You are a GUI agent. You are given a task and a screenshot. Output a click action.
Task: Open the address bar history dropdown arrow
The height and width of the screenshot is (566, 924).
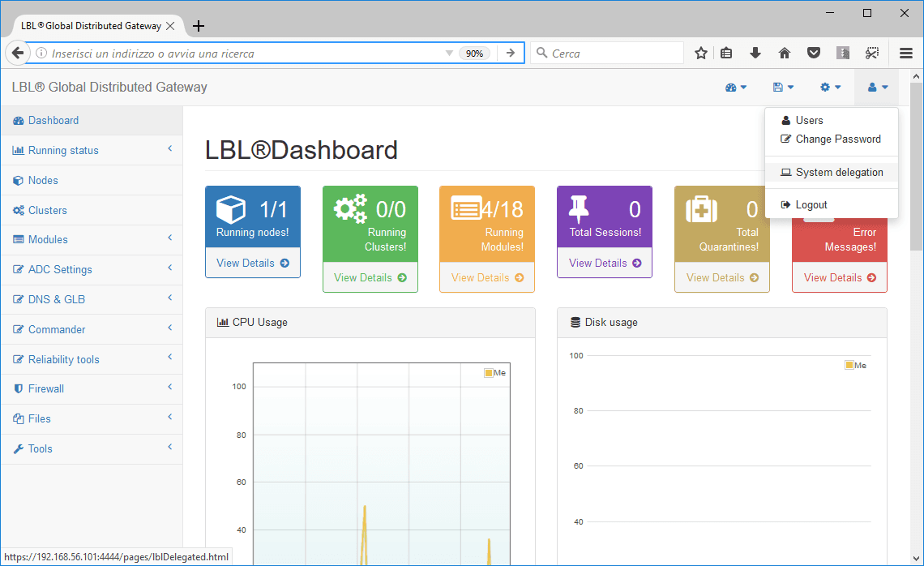[x=450, y=54]
